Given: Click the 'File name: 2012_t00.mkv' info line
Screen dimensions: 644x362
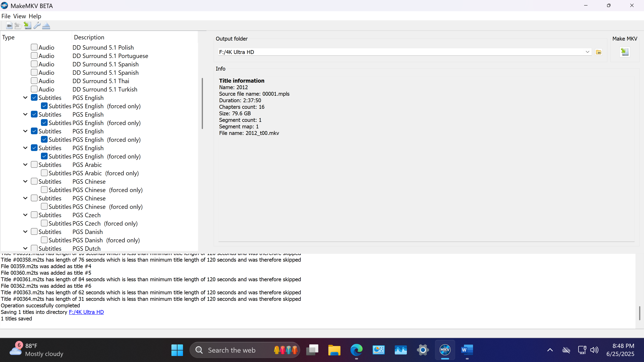Looking at the screenshot, I should pos(249,133).
